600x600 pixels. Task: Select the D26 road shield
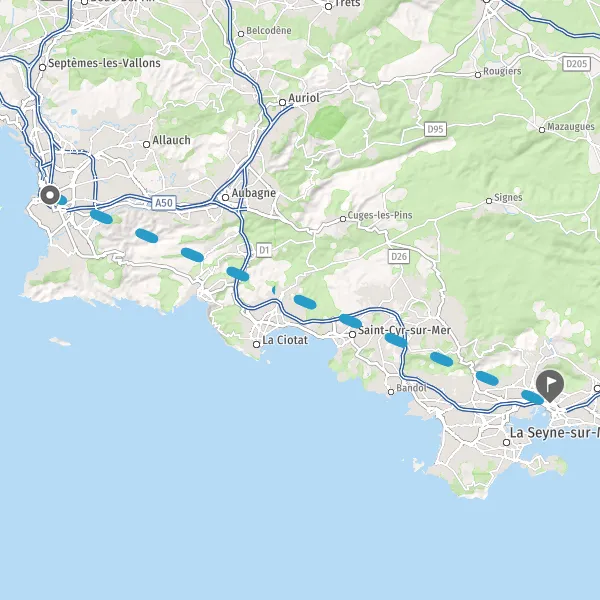coord(399,256)
